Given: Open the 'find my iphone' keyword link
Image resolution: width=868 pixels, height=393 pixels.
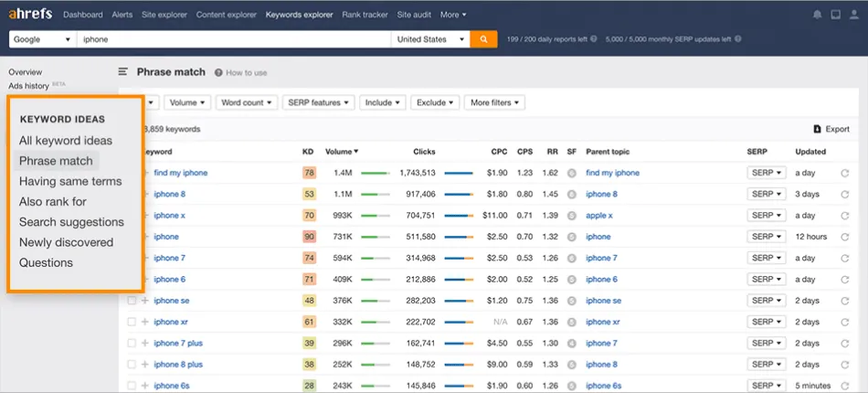Looking at the screenshot, I should pyautogui.click(x=180, y=173).
